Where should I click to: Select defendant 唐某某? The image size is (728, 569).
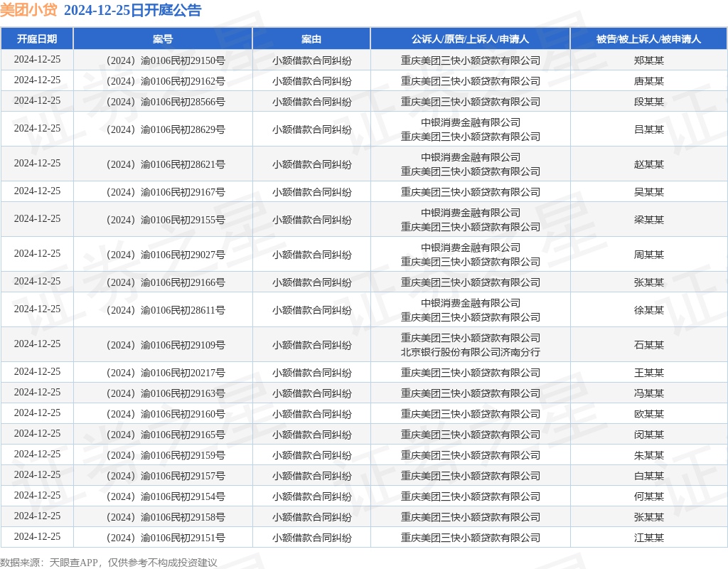tap(648, 81)
